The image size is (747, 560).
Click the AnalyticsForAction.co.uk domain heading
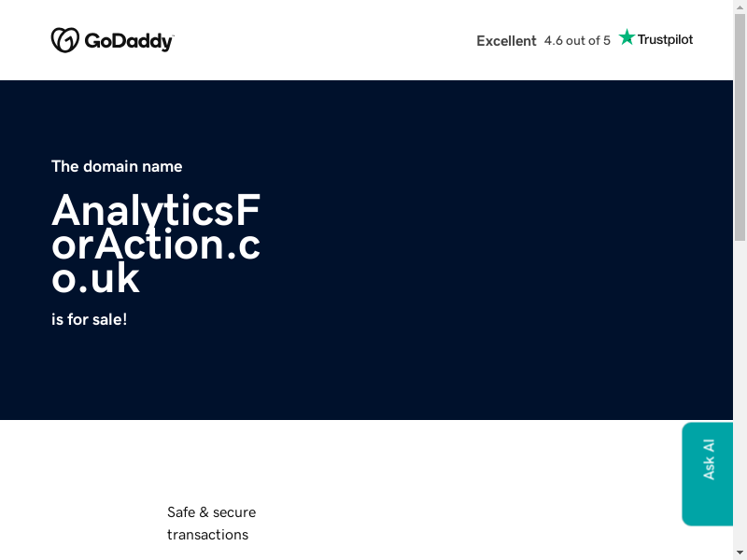156,245
